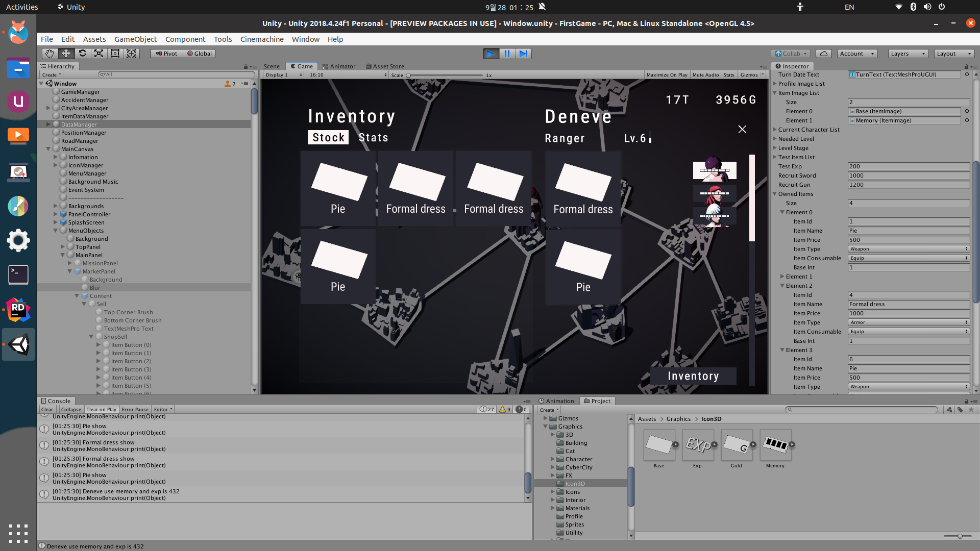This screenshot has height=551, width=980.
Task: Expand Profile Image List in Inspector
Action: pos(775,84)
